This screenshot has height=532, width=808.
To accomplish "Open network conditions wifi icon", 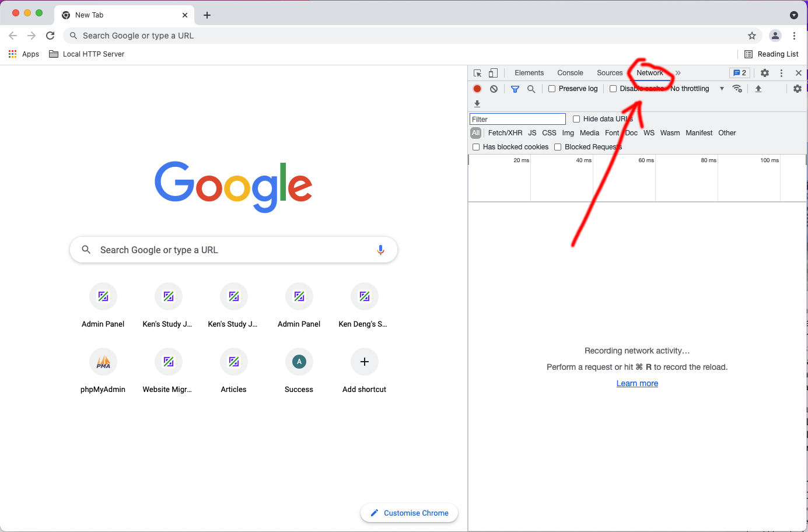I will (x=737, y=89).
